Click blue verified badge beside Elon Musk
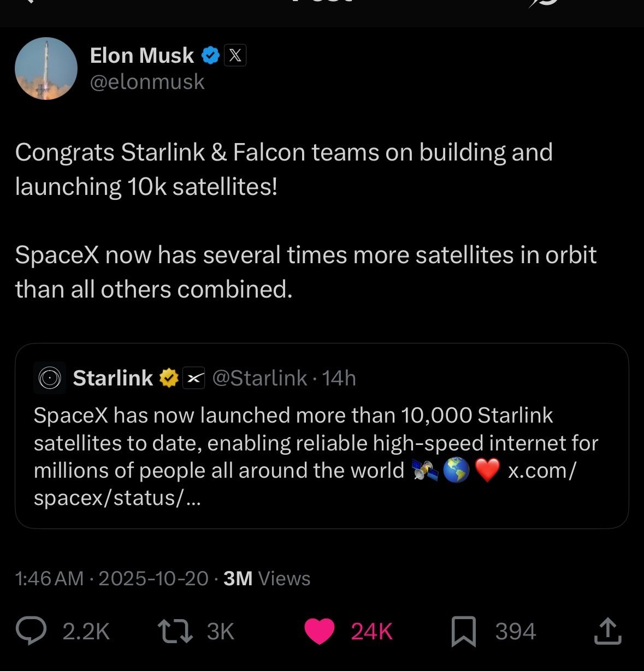 pos(210,55)
